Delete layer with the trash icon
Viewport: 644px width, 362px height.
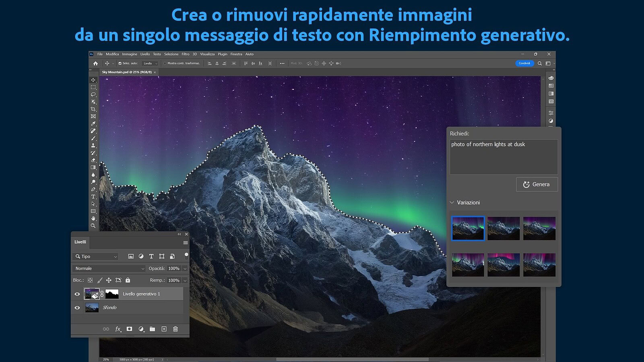click(x=175, y=329)
